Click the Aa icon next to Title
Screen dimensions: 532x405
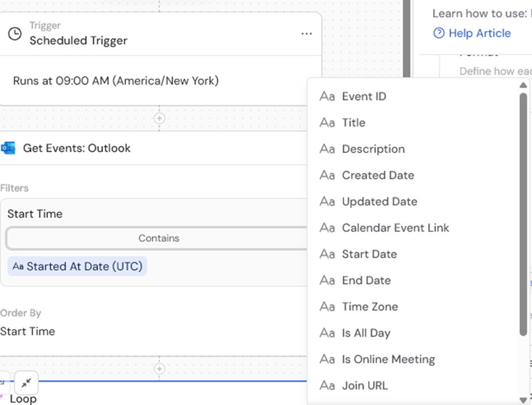click(327, 123)
